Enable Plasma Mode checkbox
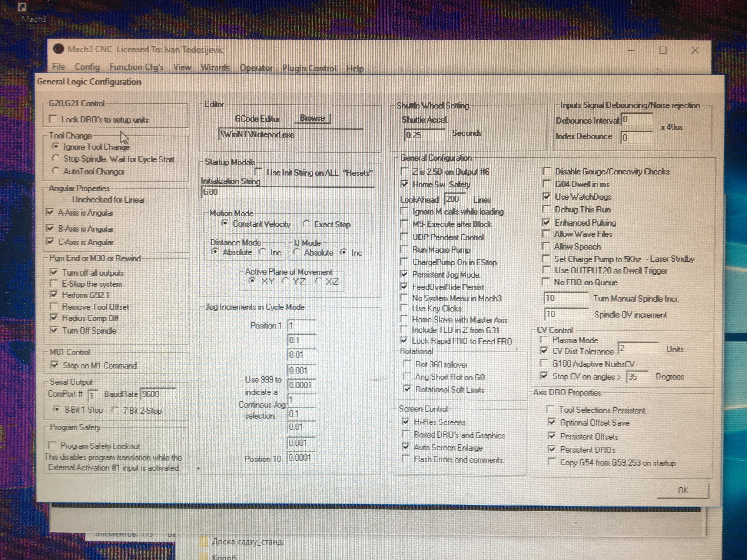 point(544,340)
